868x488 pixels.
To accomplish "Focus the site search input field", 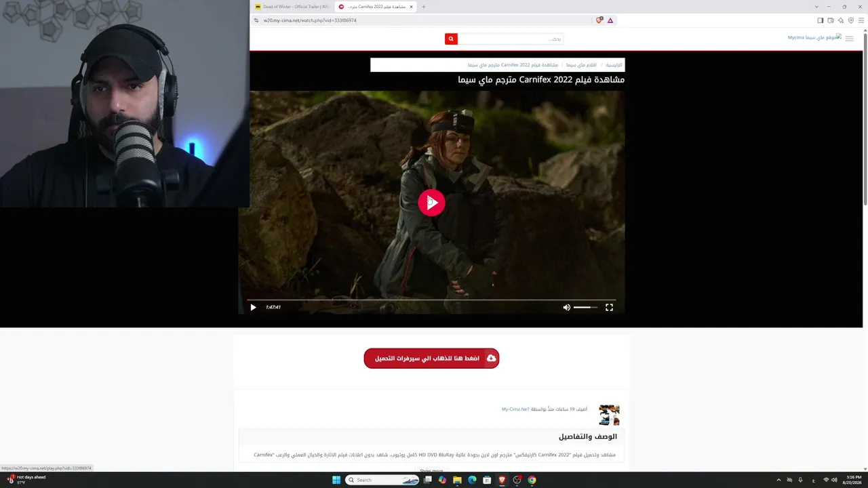I will coord(511,39).
